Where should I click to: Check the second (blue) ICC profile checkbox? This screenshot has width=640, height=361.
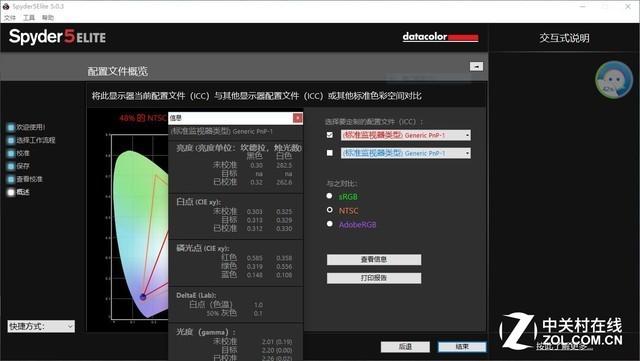[329, 153]
